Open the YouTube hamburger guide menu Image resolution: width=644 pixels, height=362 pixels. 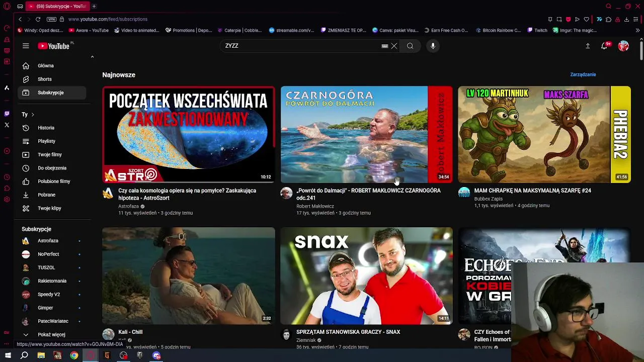[26, 46]
